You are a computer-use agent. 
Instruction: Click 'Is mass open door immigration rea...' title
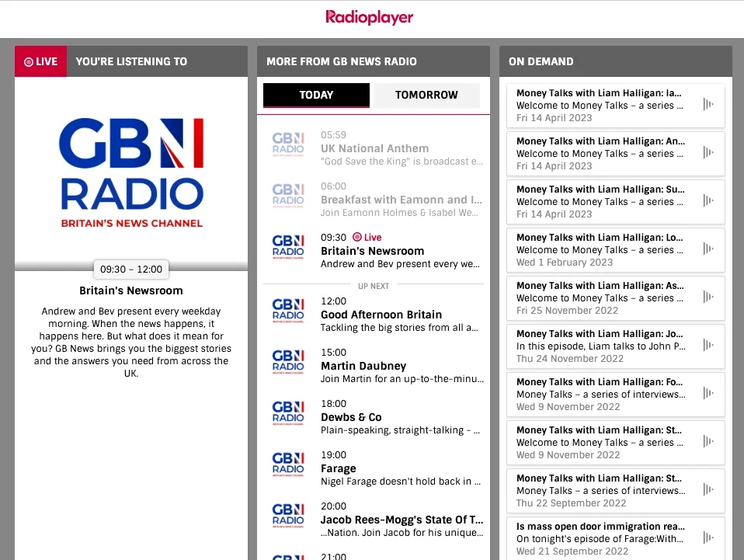point(600,527)
